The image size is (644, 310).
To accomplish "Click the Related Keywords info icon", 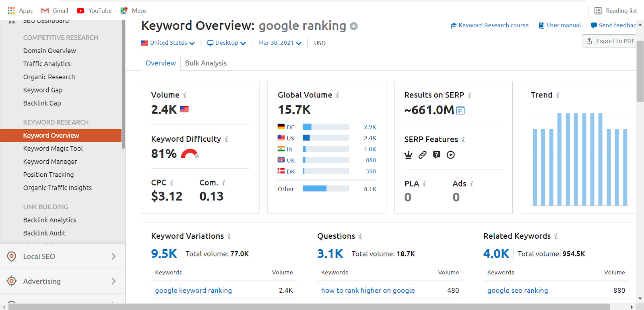I will point(556,236).
